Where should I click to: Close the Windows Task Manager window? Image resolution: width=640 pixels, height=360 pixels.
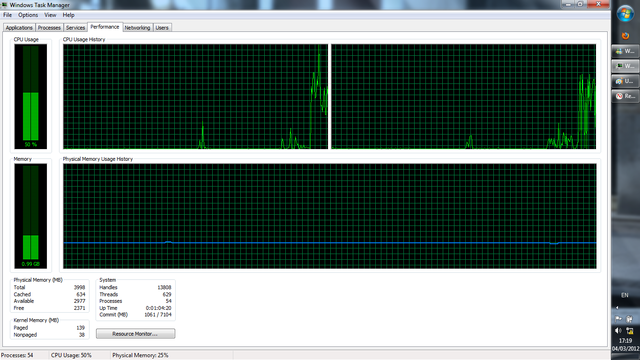pos(598,4)
